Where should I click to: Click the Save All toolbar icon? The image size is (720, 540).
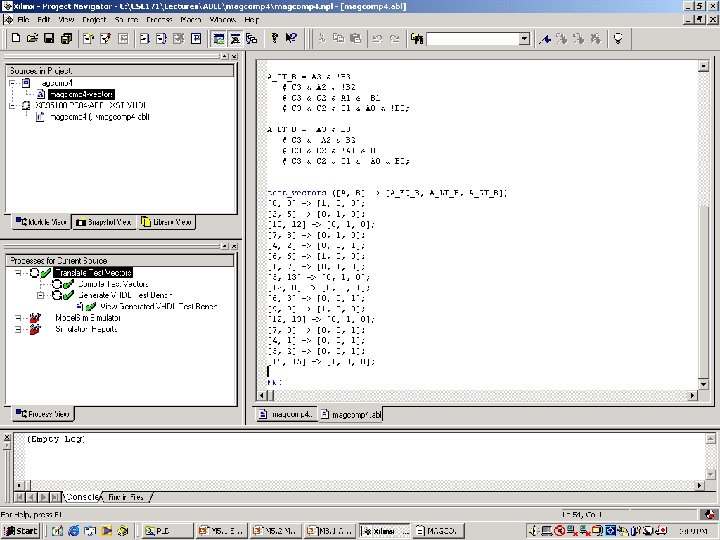[x=66, y=39]
